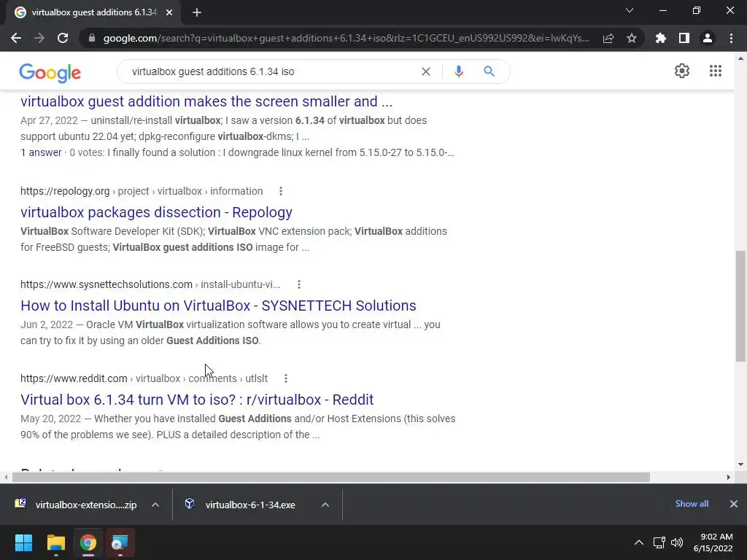View site info via the lock icon
Screen dimensions: 747x560
pos(92,38)
